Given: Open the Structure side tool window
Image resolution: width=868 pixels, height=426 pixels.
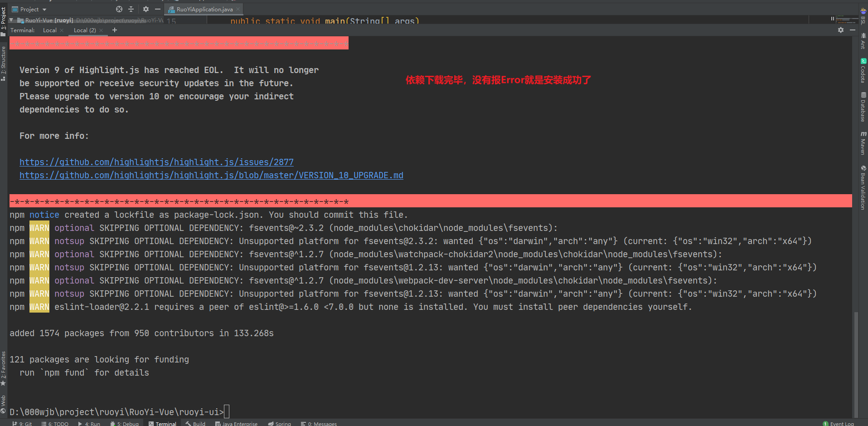Looking at the screenshot, I should coord(4,64).
